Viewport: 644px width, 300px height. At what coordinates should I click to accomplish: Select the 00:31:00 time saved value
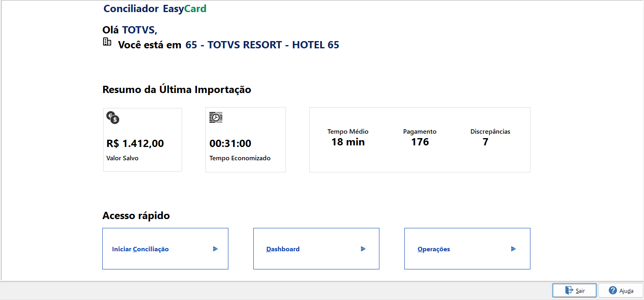230,143
